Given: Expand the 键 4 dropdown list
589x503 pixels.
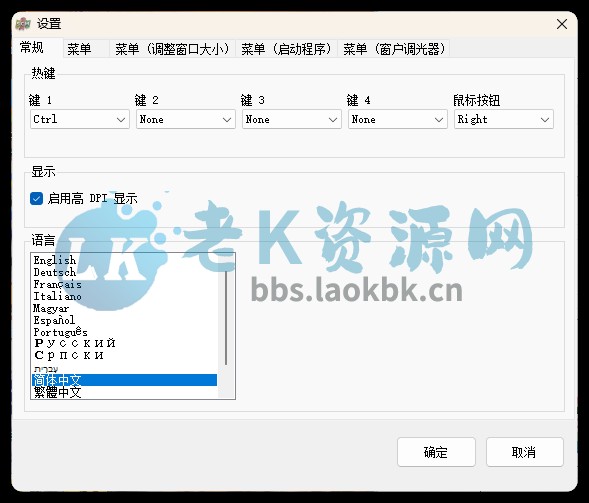Looking at the screenshot, I should 397,119.
